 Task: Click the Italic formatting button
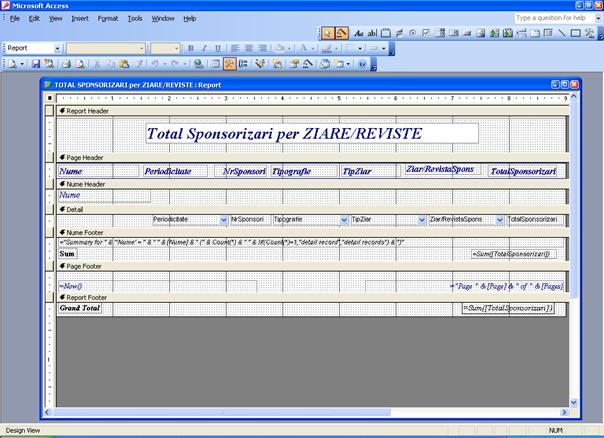[203, 48]
